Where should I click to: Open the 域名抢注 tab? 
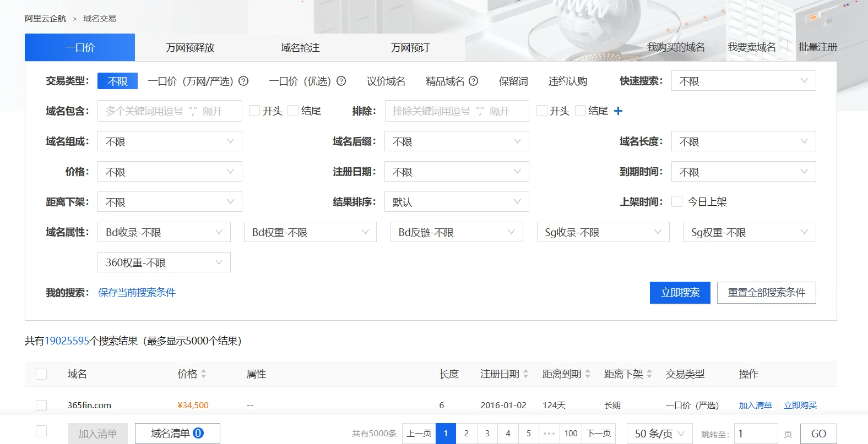coord(300,48)
